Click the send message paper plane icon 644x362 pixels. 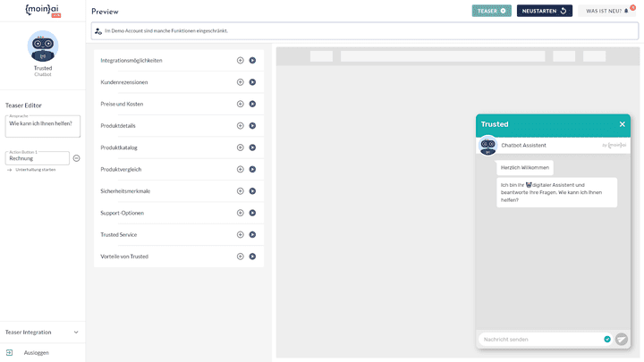[x=622, y=339]
